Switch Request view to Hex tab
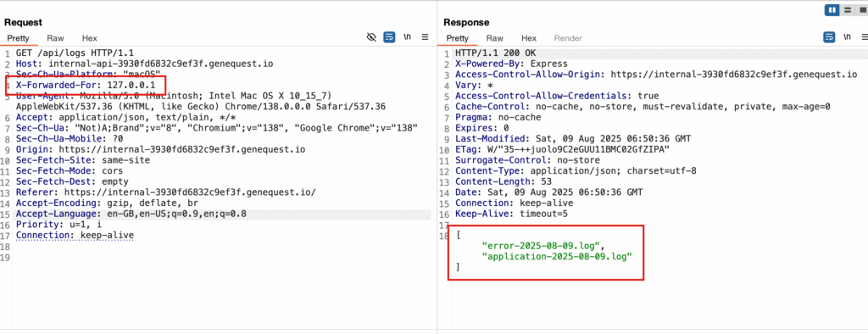Viewport: 868px width, 334px height. click(90, 38)
